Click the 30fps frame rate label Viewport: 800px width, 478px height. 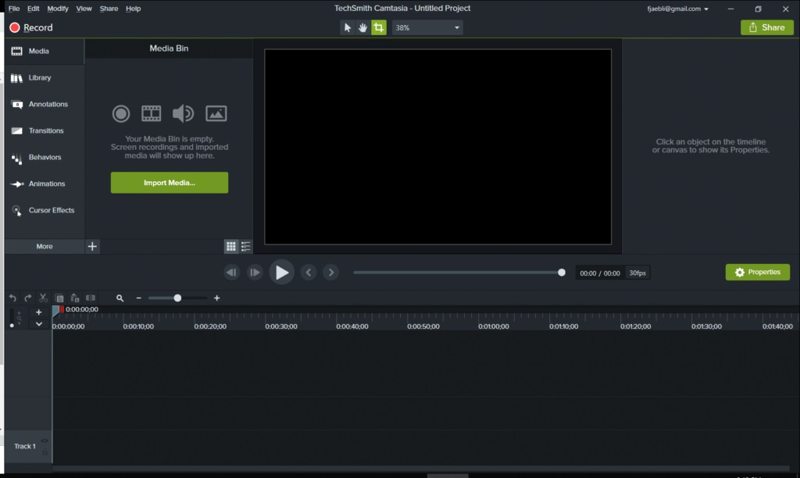click(x=637, y=273)
